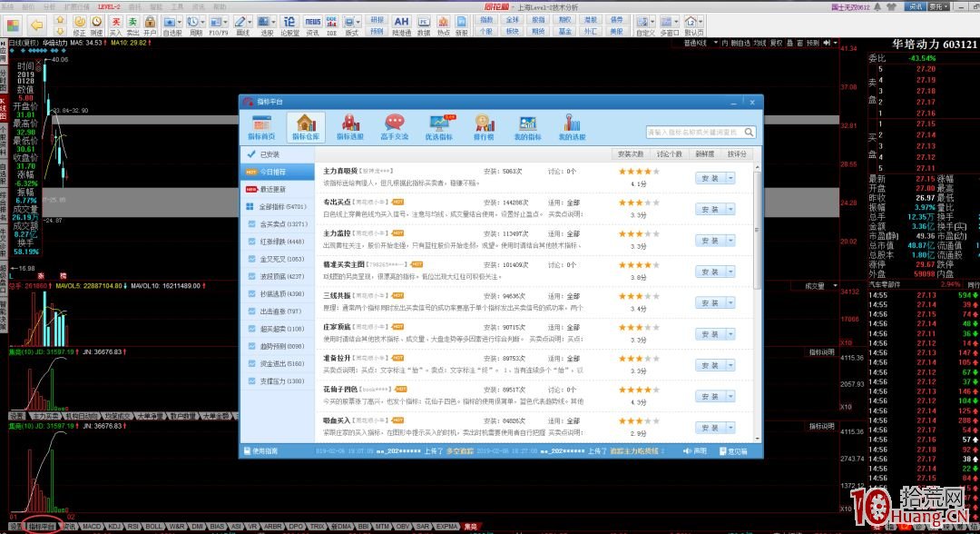Open the 红涨绿跌 category in the sidebar
Viewport: 980px width, 534px height.
(278, 242)
